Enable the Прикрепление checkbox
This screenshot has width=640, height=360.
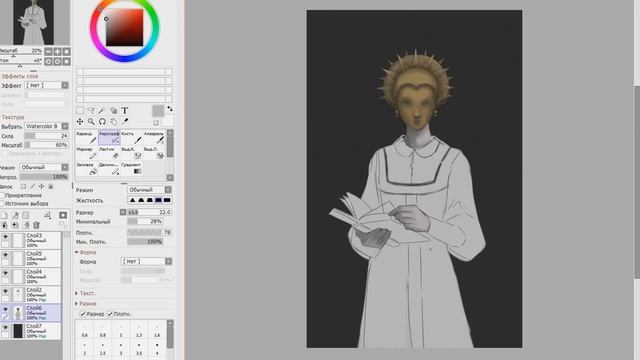click(2, 196)
